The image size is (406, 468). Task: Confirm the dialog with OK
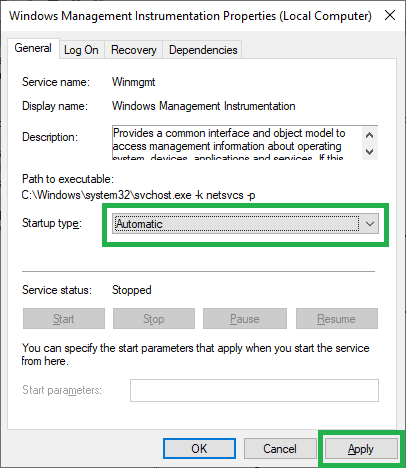click(x=199, y=449)
